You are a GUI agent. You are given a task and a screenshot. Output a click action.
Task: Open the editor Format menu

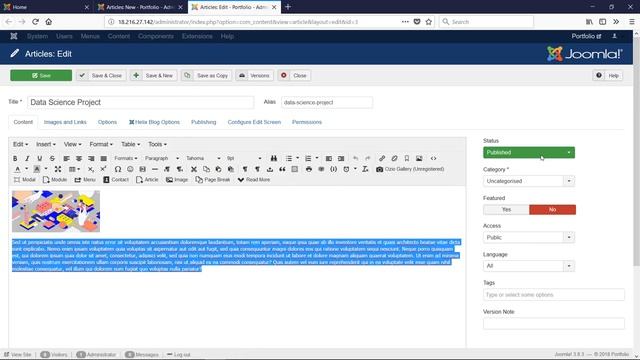101,144
